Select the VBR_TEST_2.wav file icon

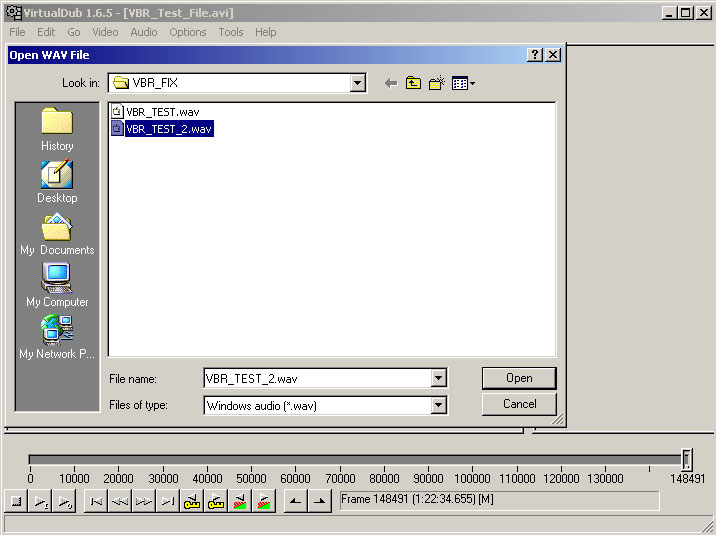117,128
